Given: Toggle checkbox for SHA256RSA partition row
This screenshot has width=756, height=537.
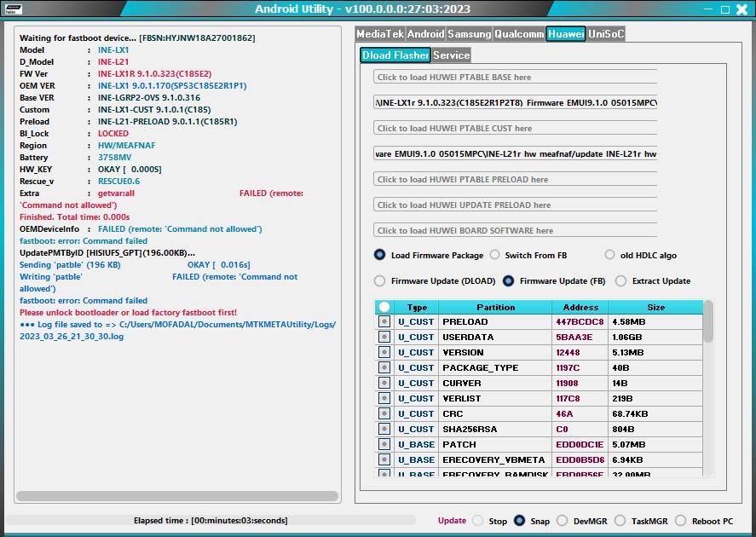Looking at the screenshot, I should point(384,429).
